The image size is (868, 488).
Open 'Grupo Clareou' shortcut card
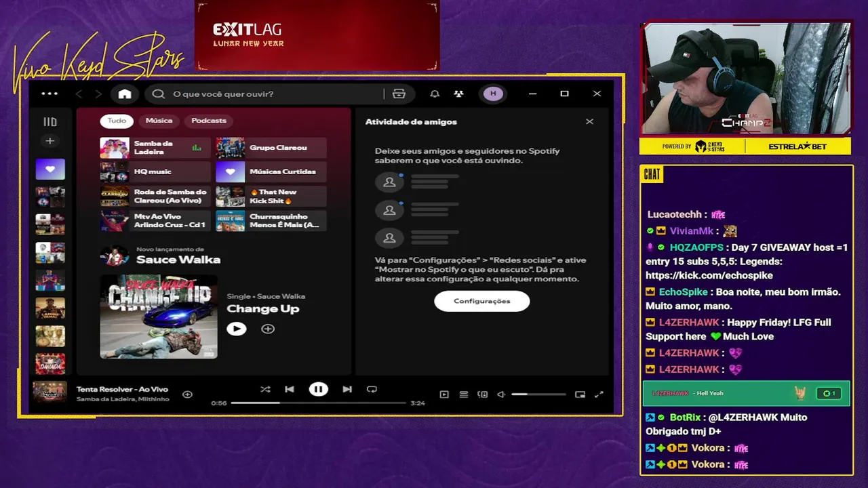tap(271, 148)
